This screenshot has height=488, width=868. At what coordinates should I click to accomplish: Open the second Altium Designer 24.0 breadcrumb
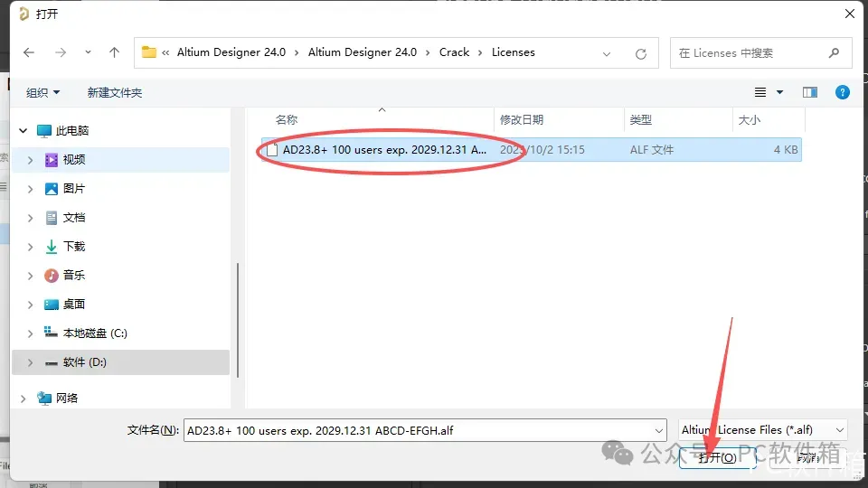[x=362, y=52]
